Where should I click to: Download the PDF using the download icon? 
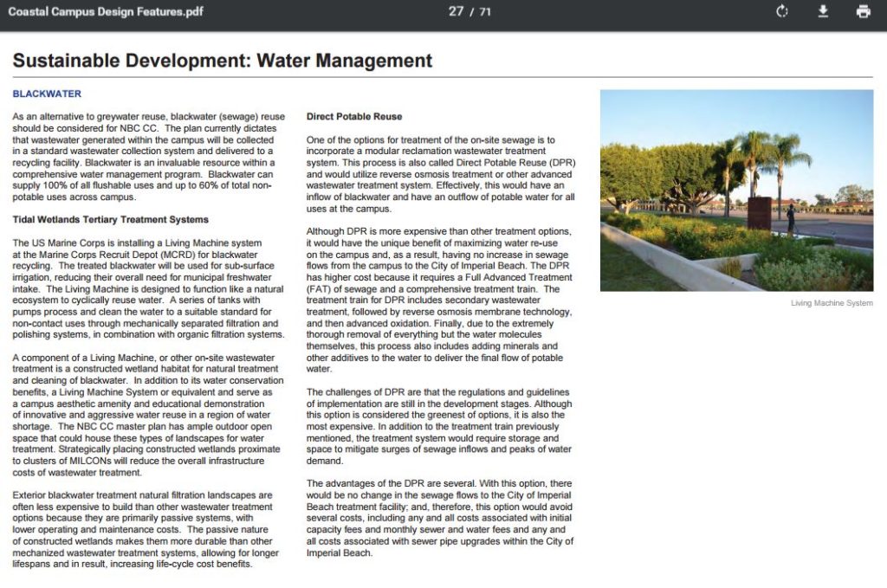(x=823, y=11)
